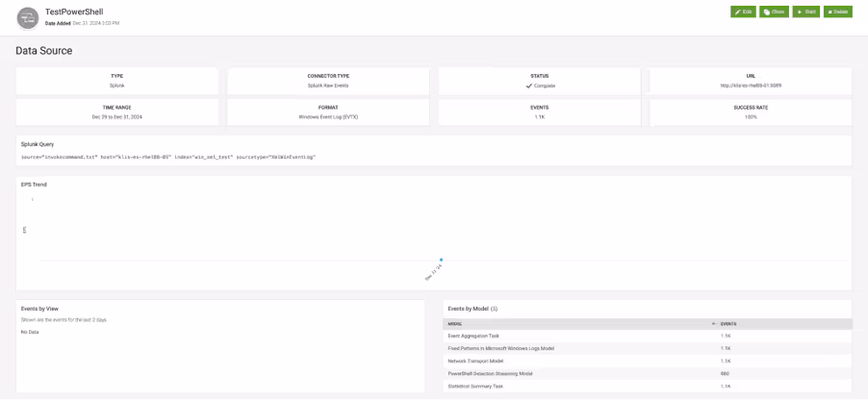Screen dimensions: 868x400
Task: Click the Model column header
Action: click(x=455, y=324)
